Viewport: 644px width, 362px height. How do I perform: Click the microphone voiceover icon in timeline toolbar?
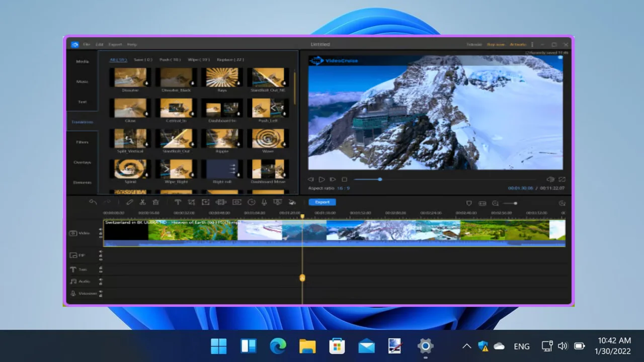pyautogui.click(x=264, y=202)
